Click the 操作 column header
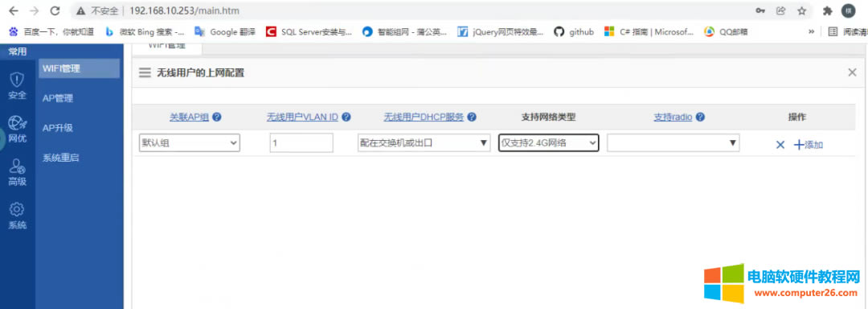868x309 pixels. 797,117
